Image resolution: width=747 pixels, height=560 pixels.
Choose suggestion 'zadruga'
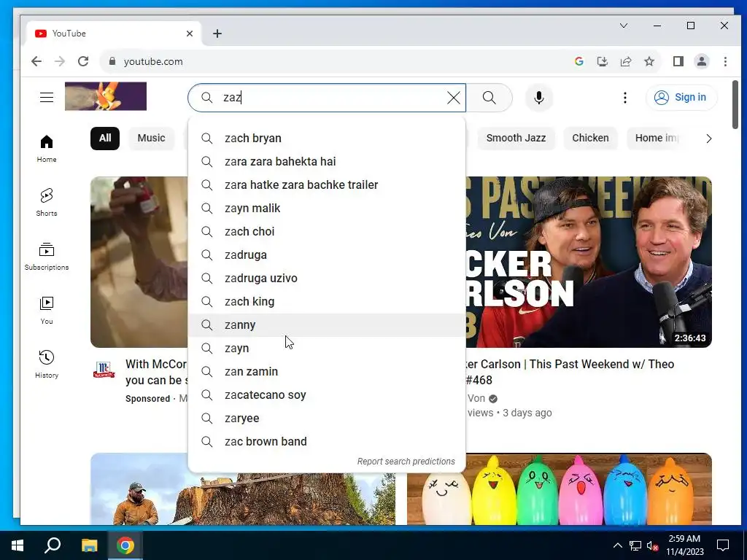[x=327, y=254]
